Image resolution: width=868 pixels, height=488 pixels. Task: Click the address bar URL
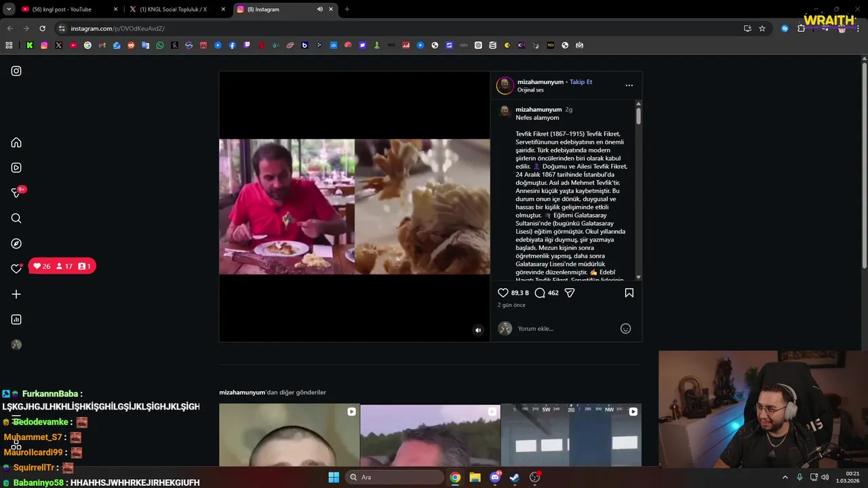tap(118, 28)
